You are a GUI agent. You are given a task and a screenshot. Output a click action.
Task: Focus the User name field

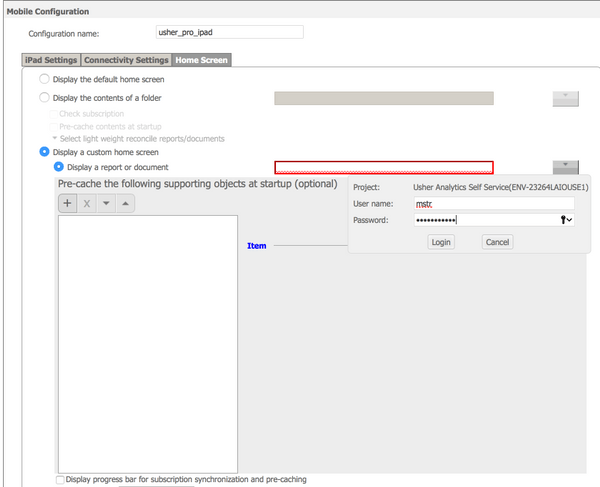tap(494, 204)
